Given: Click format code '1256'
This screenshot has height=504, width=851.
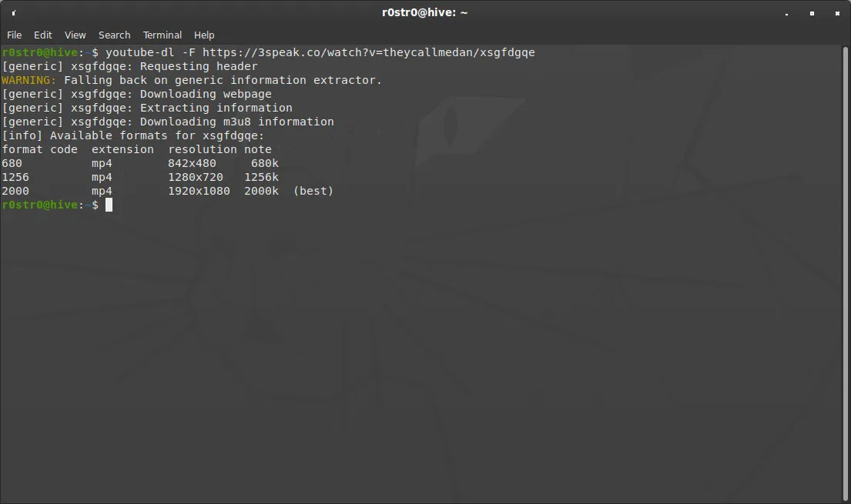Looking at the screenshot, I should tap(15, 178).
